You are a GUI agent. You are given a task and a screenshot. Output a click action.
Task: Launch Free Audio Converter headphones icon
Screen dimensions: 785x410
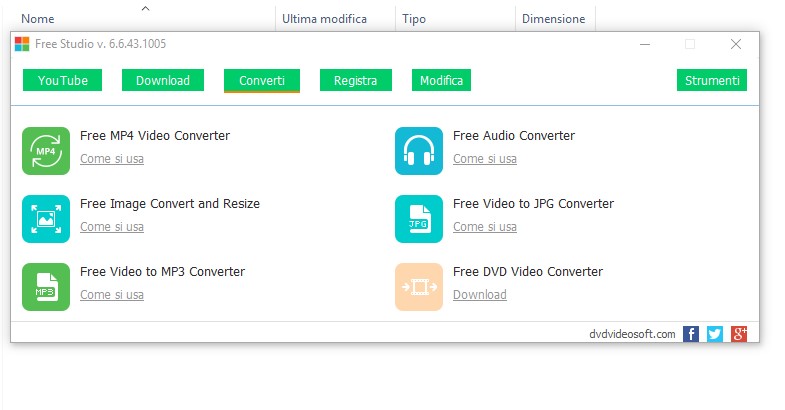pyautogui.click(x=419, y=151)
